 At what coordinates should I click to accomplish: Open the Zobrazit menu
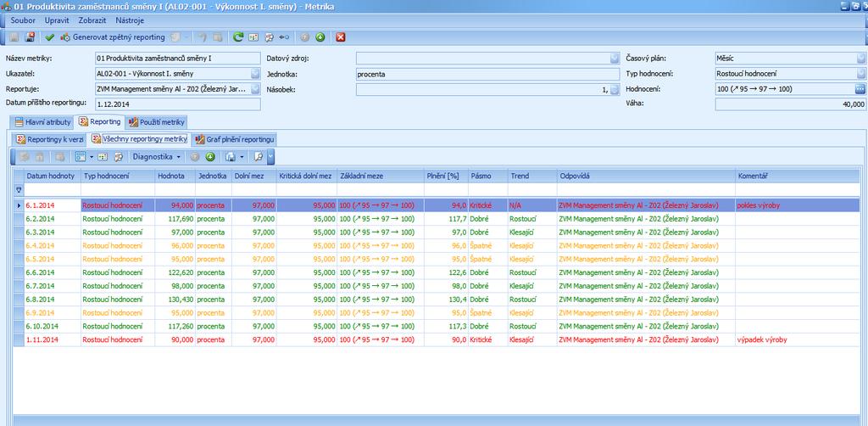pos(92,20)
